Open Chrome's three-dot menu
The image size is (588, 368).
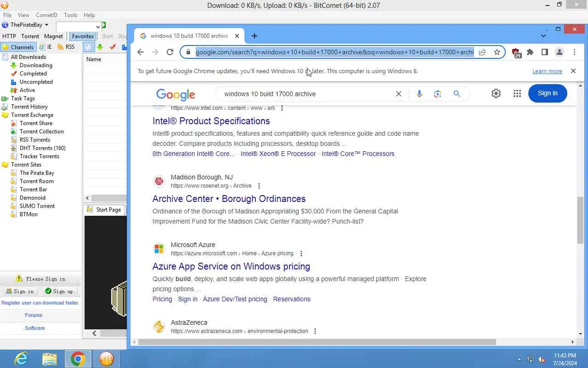574,52
